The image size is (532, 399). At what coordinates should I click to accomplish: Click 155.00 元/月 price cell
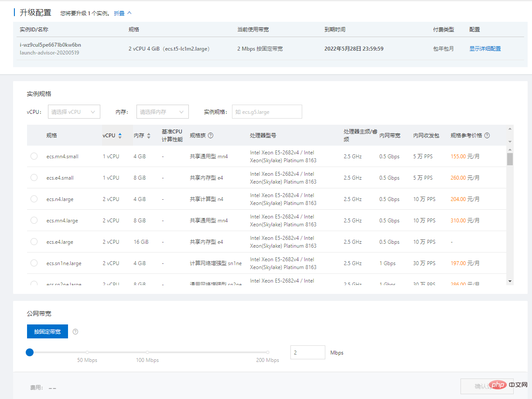click(465, 156)
